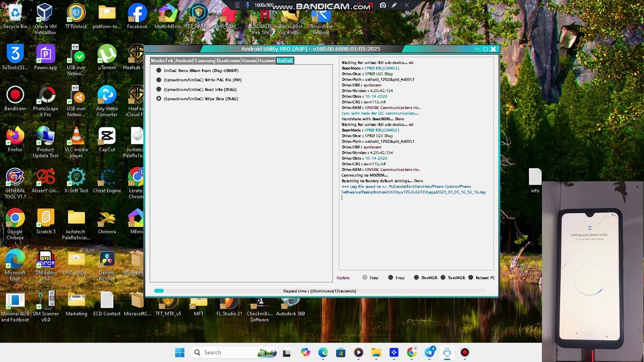Open PhotoScape X Pro desktop icon
This screenshot has height=362, width=644.
[45, 101]
